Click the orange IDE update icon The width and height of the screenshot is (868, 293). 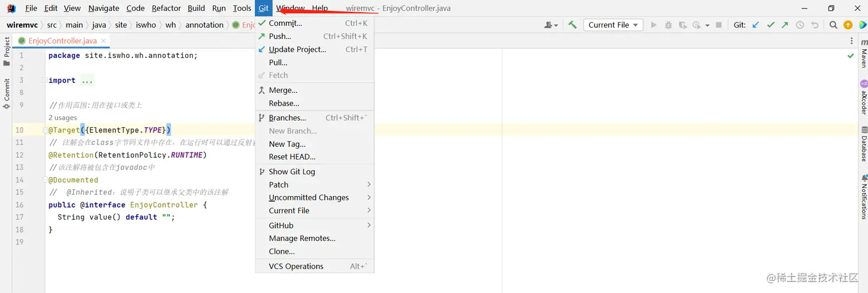[x=848, y=25]
